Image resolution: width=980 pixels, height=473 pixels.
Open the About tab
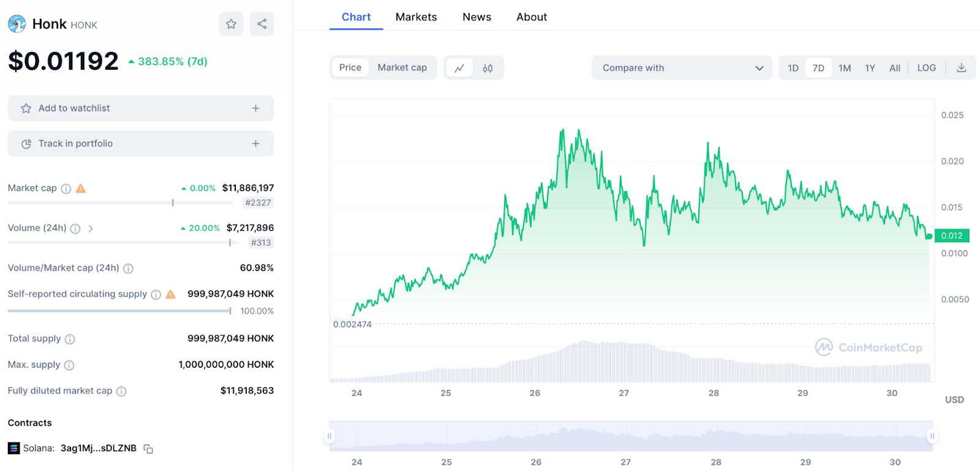pos(532,17)
